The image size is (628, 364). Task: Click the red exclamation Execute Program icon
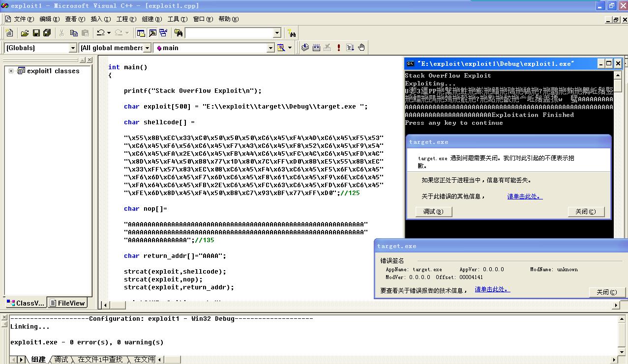click(x=339, y=48)
